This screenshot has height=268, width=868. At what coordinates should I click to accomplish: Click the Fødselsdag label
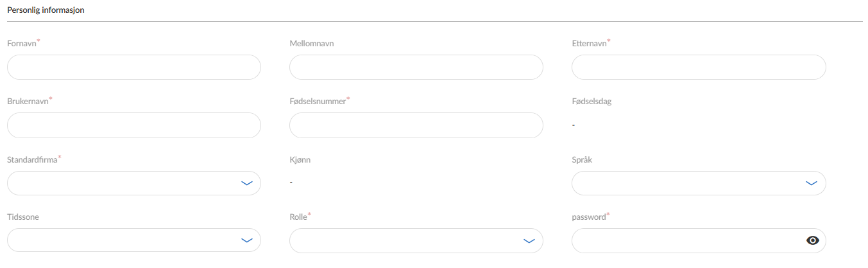(x=591, y=102)
